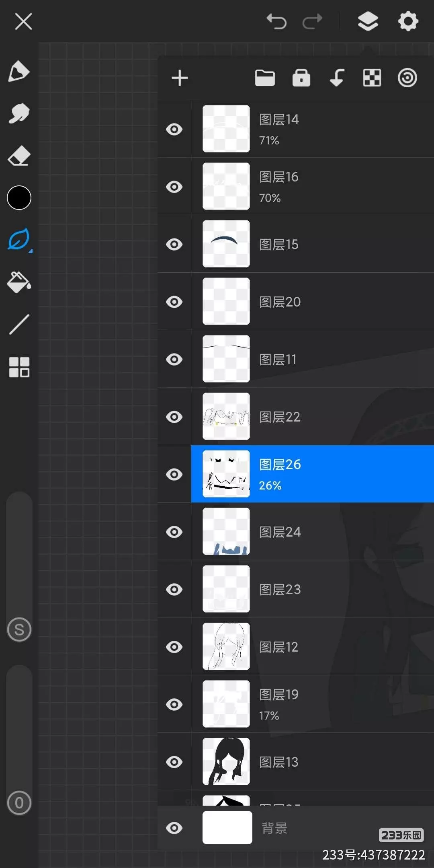Viewport: 434px width, 868px height.
Task: Hide layer 图层19
Action: point(174,705)
